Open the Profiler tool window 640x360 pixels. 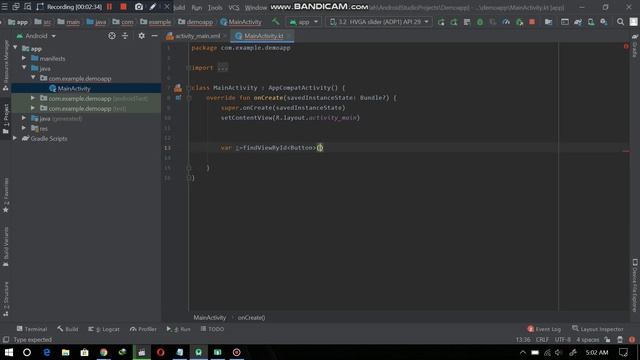143,329
